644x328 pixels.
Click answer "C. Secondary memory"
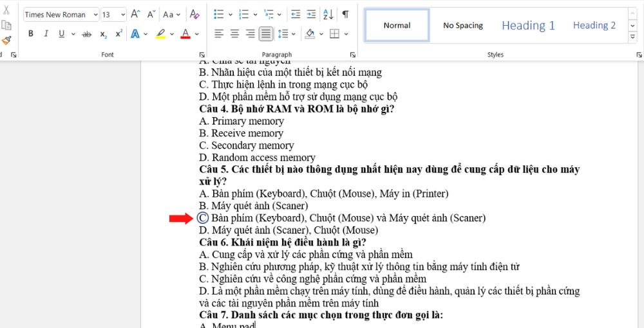point(247,145)
